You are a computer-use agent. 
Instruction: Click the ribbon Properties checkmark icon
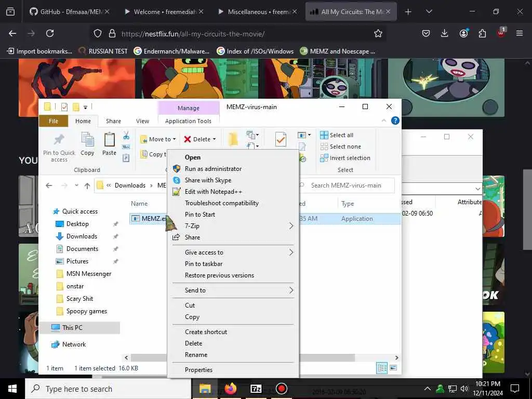click(x=281, y=139)
